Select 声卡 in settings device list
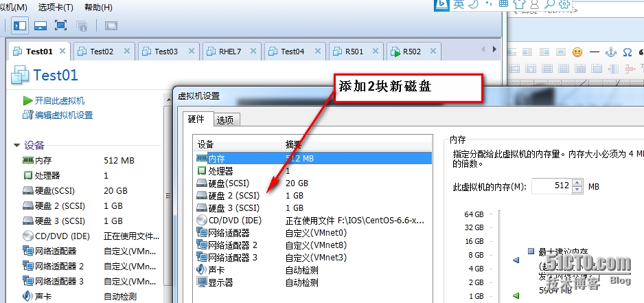 pyautogui.click(x=313, y=270)
